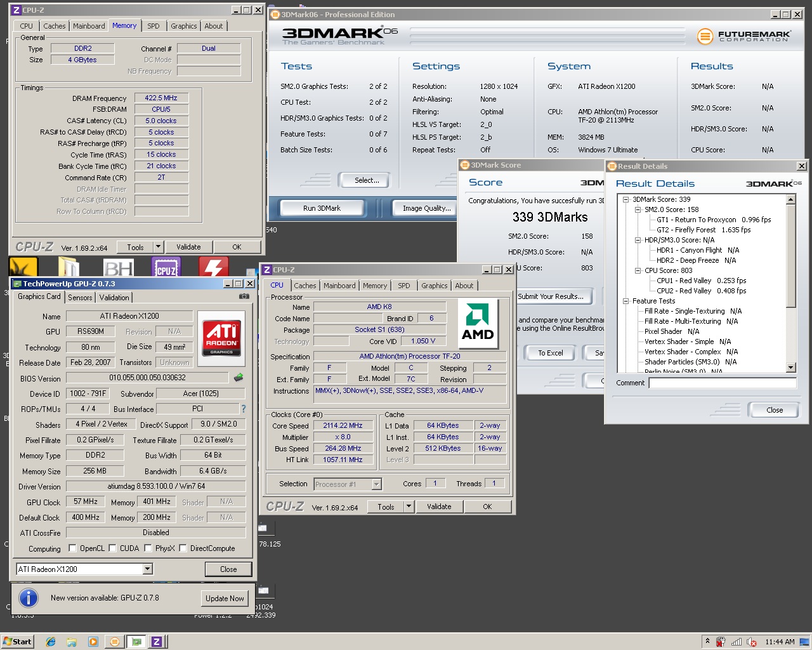This screenshot has width=812, height=650.
Task: Open the Processor #1 selection dropdown
Action: pos(376,484)
